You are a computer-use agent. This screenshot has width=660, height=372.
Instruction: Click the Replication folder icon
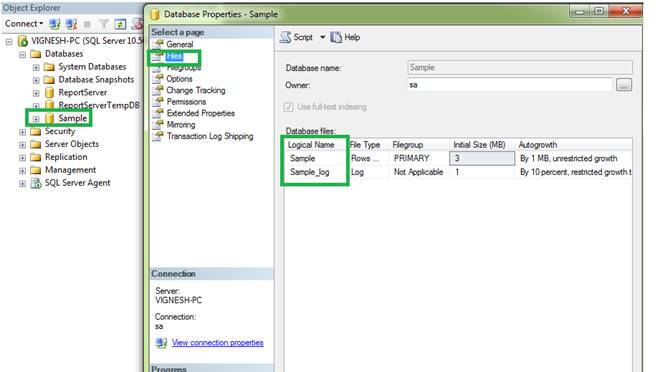point(36,157)
